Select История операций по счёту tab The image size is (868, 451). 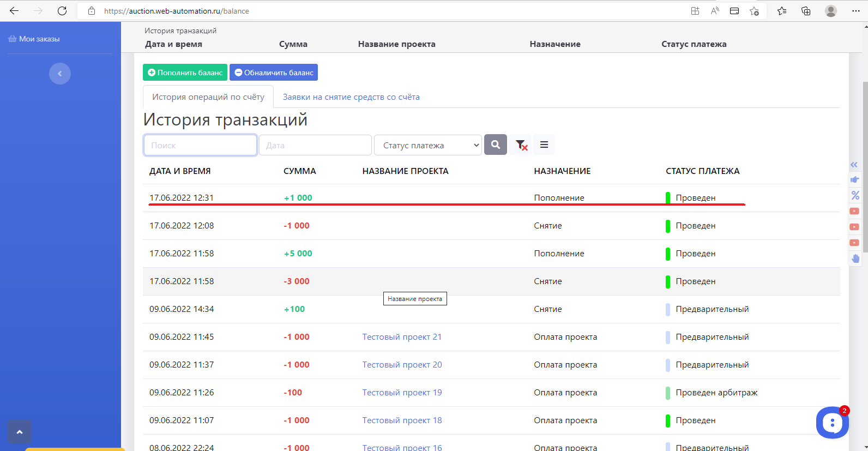click(208, 97)
